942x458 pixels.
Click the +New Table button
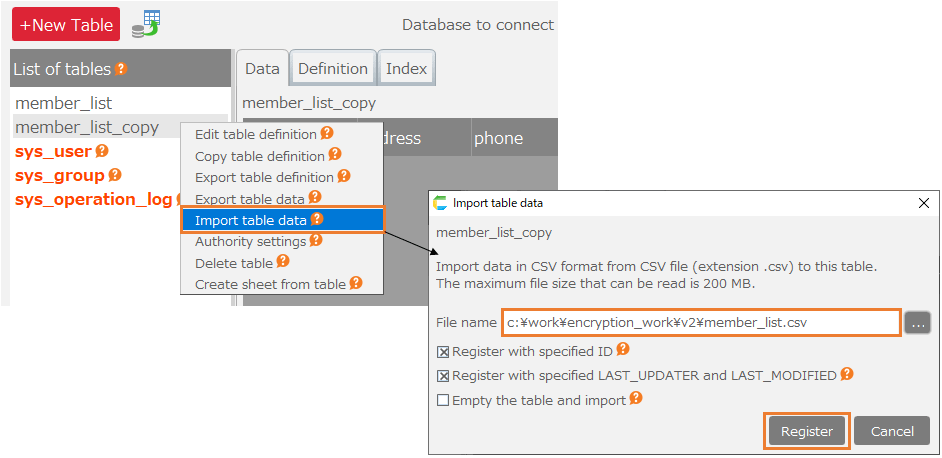tap(66, 25)
